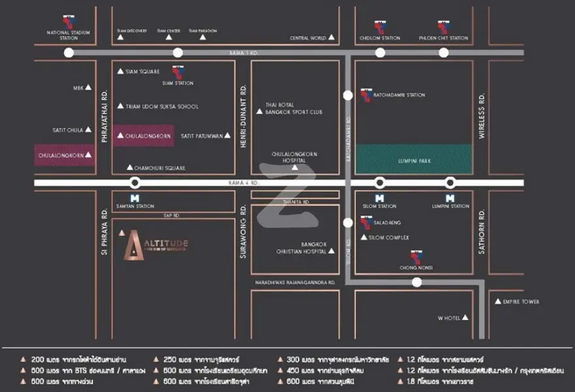The image size is (575, 392).
Task: Click the Si Phraya Rd. vertical label
Action: coord(105,232)
